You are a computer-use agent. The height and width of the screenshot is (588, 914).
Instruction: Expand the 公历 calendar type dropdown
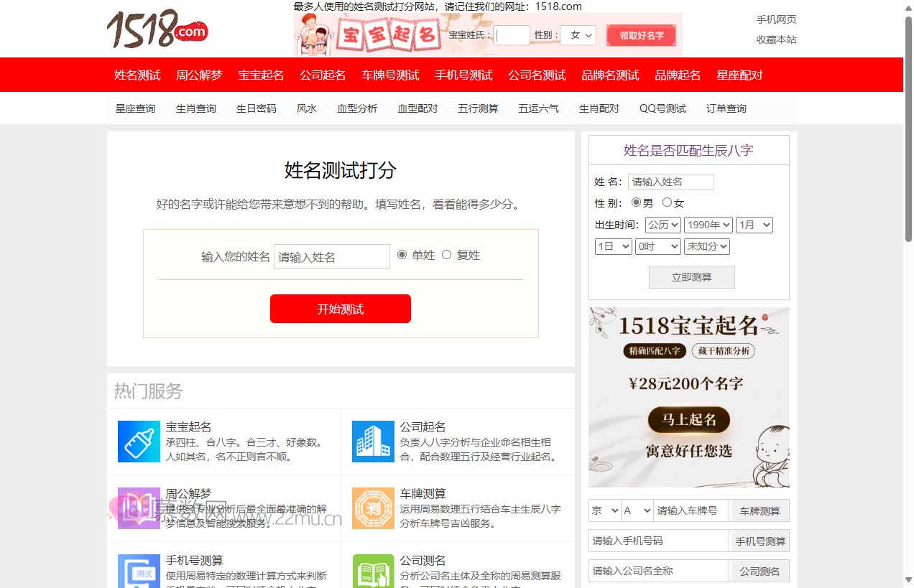tap(663, 225)
